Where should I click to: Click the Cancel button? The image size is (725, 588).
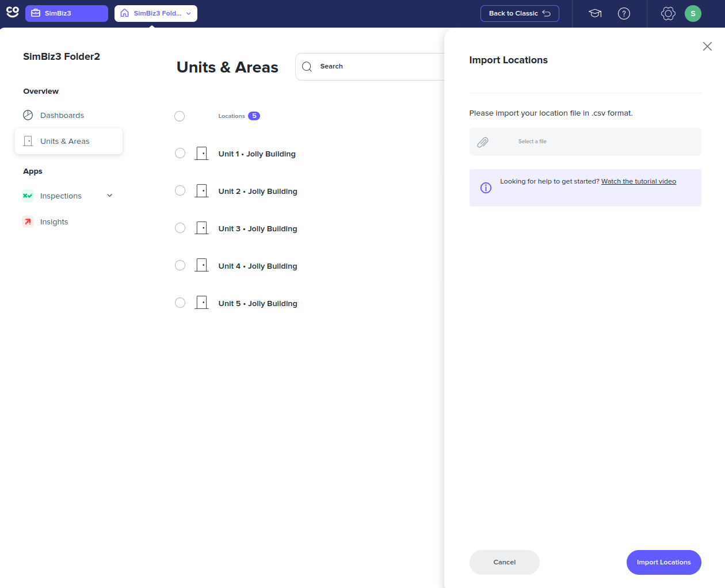click(505, 563)
